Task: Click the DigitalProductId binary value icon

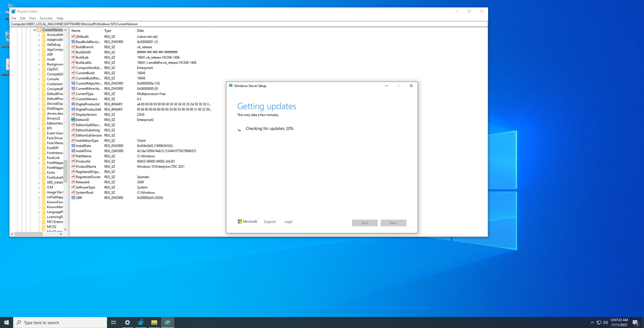Action: point(73,104)
